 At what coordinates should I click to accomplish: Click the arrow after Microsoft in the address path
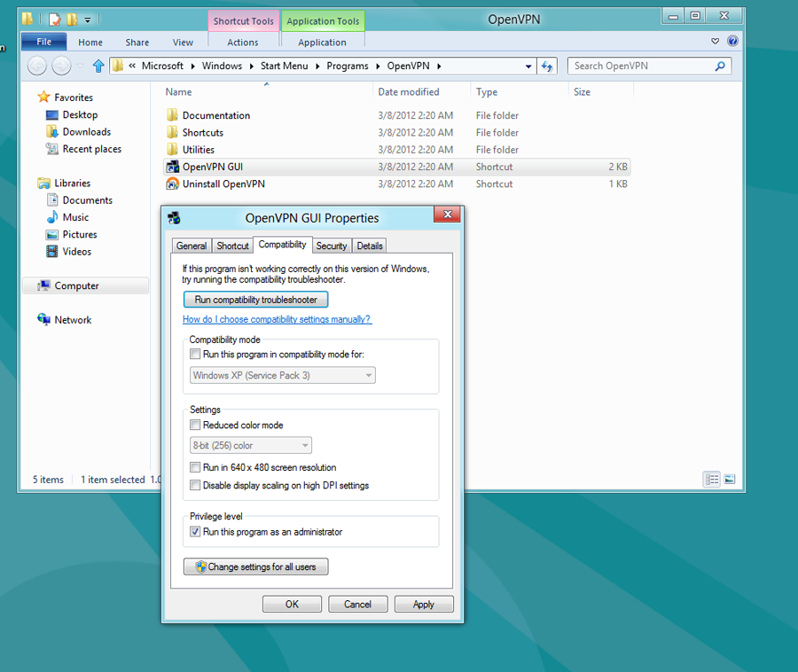(x=193, y=66)
